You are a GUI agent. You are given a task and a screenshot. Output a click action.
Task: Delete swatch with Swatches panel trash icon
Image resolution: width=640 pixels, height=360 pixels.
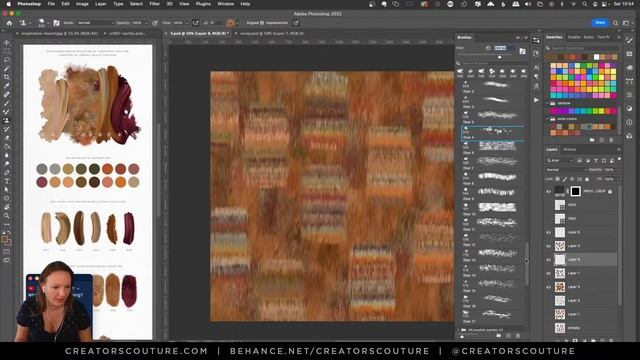[x=611, y=140]
